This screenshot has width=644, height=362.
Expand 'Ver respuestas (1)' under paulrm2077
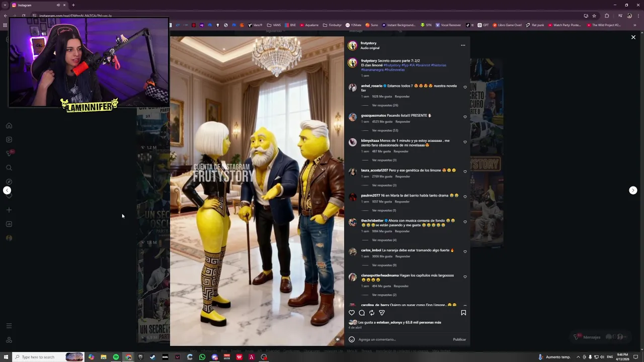(x=384, y=211)
